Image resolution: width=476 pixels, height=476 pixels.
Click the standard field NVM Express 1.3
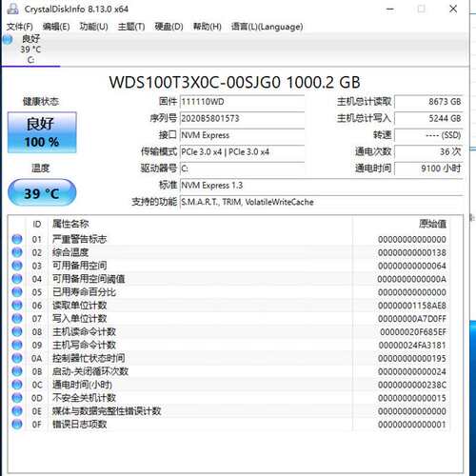(322, 186)
